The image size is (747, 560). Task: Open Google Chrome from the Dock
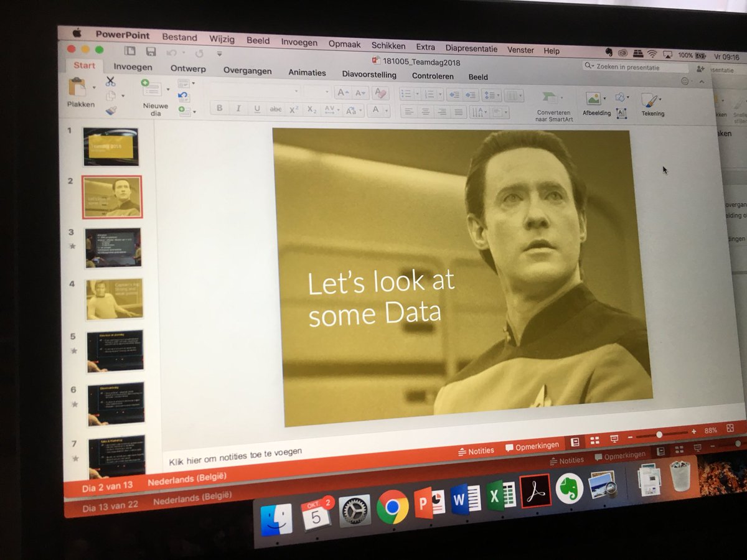(392, 508)
